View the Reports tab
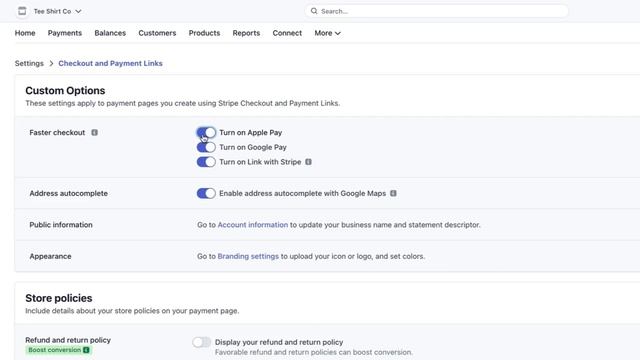Screen dimensions: 640x360 pyautogui.click(x=246, y=33)
